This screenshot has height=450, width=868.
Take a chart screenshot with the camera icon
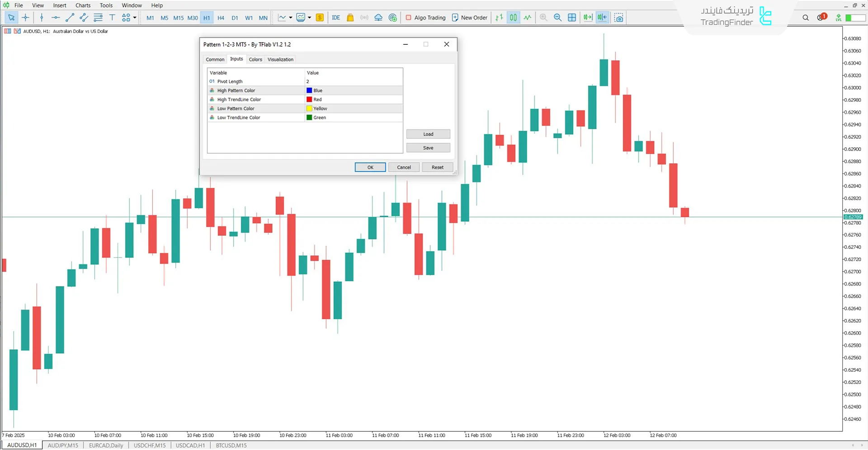[618, 17]
